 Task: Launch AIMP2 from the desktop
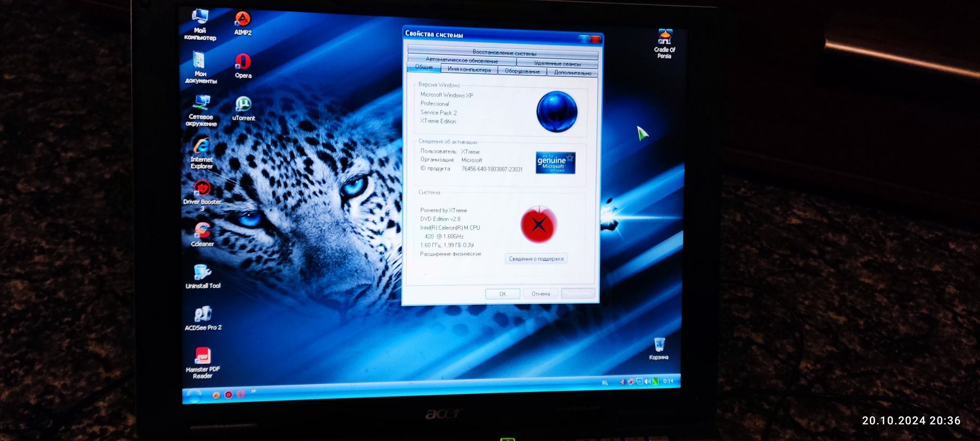point(243,24)
